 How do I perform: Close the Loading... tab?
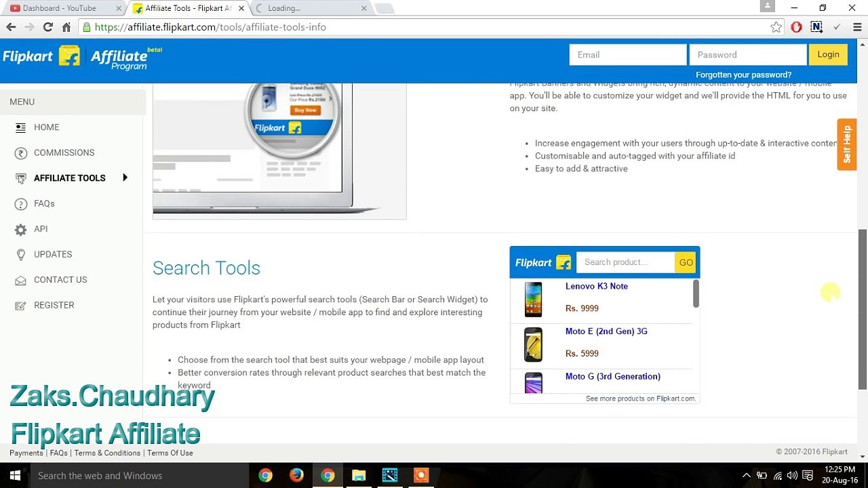[x=363, y=8]
